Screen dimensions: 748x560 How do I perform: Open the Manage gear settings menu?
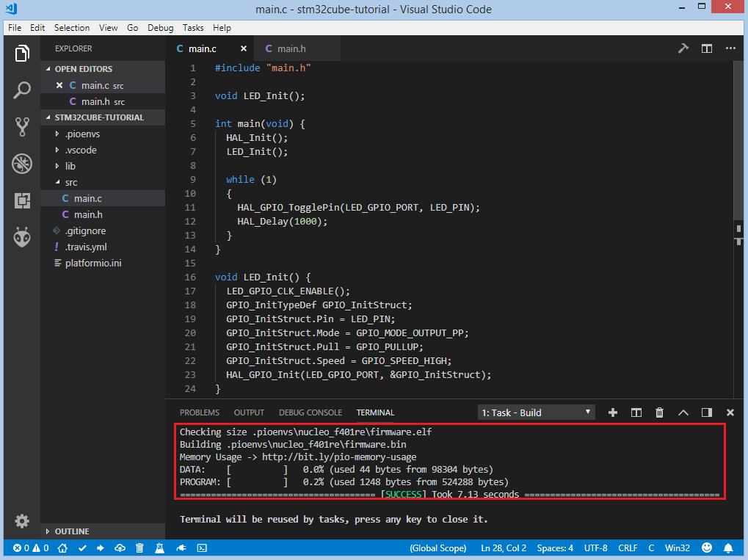click(x=22, y=521)
